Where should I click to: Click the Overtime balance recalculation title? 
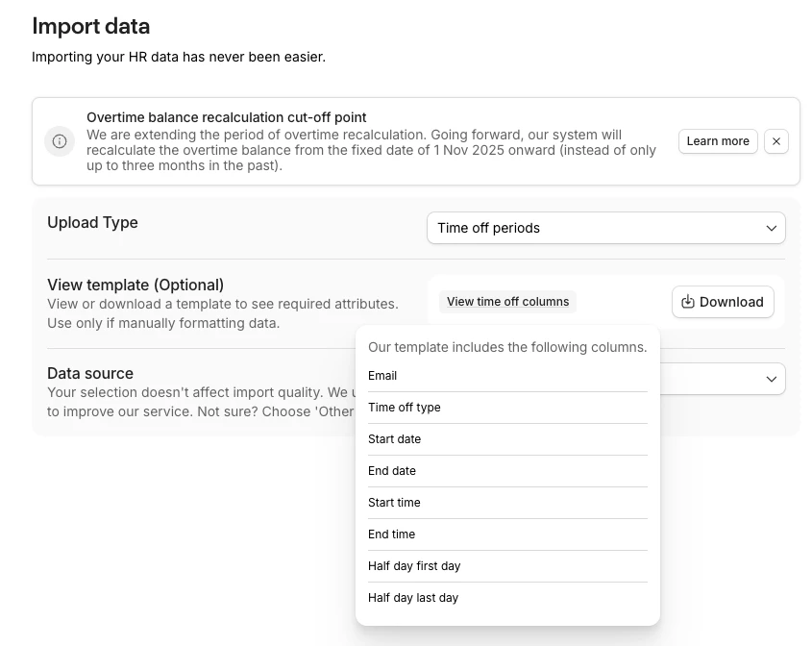tap(227, 117)
